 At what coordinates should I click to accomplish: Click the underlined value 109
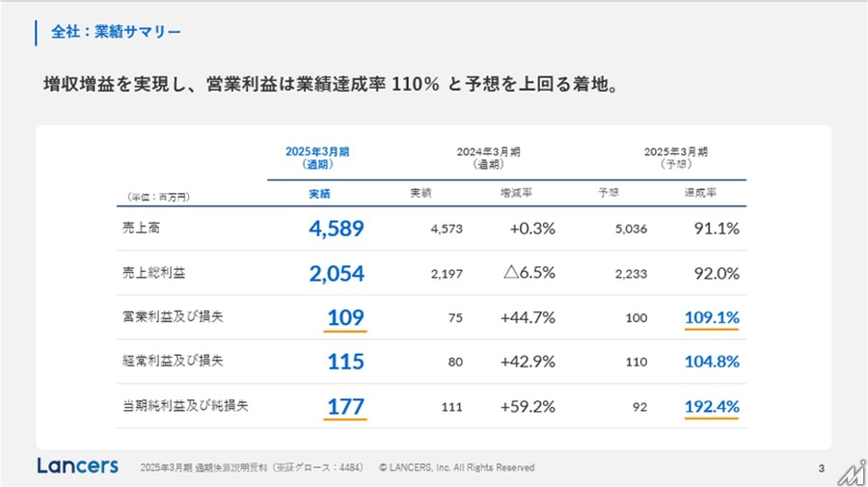click(345, 317)
